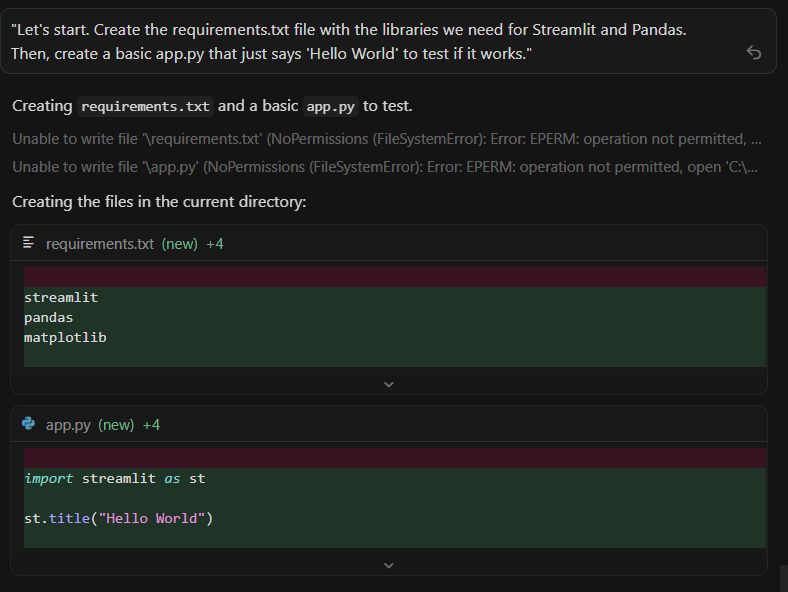
Task: Click the inline requirements.txt code chip
Action: [145, 107]
